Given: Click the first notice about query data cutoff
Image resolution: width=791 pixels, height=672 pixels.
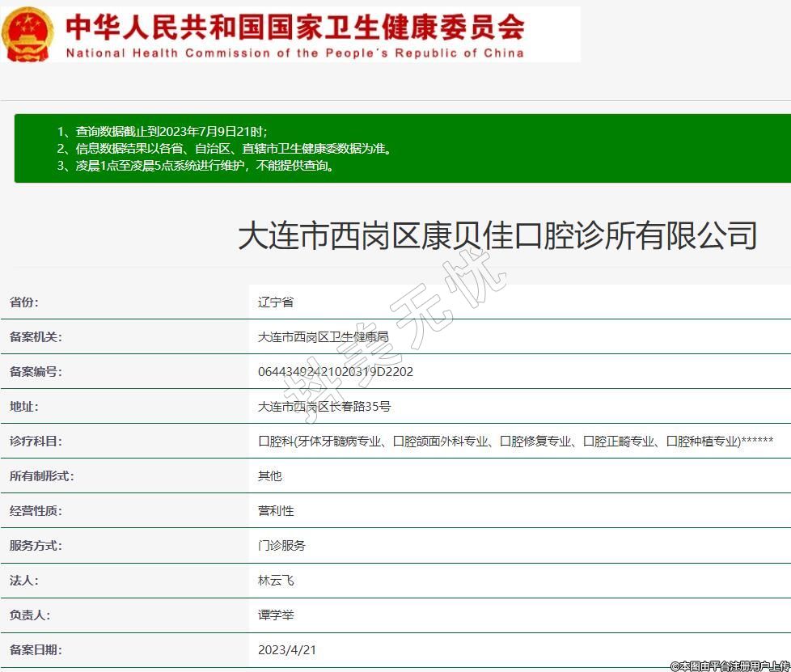Looking at the screenshot, I should click(162, 131).
